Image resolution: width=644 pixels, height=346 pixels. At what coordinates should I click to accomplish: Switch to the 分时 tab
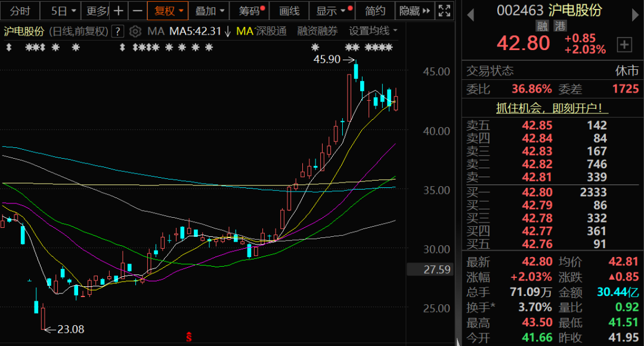click(x=20, y=11)
